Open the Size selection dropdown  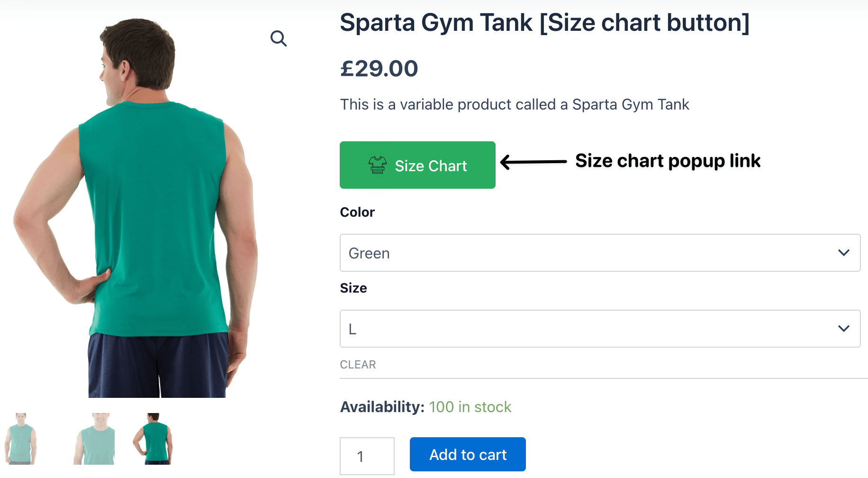point(599,328)
